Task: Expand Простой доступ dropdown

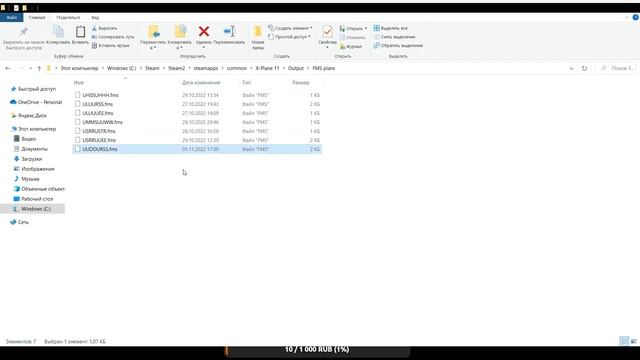Action: (x=289, y=37)
